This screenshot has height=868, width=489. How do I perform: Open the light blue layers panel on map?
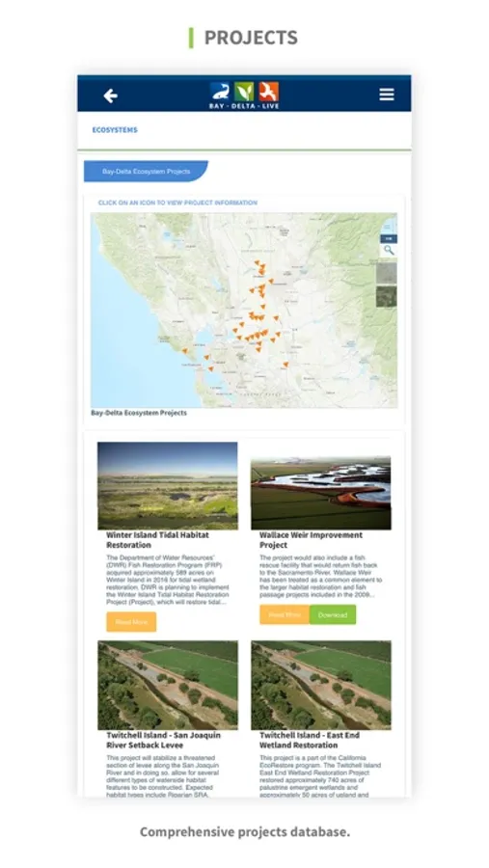(390, 224)
